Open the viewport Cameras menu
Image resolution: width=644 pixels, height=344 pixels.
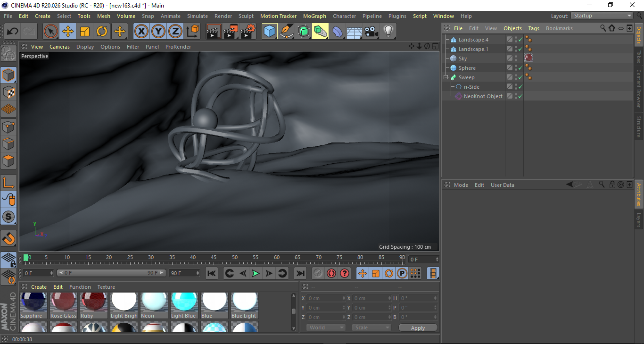(59, 47)
